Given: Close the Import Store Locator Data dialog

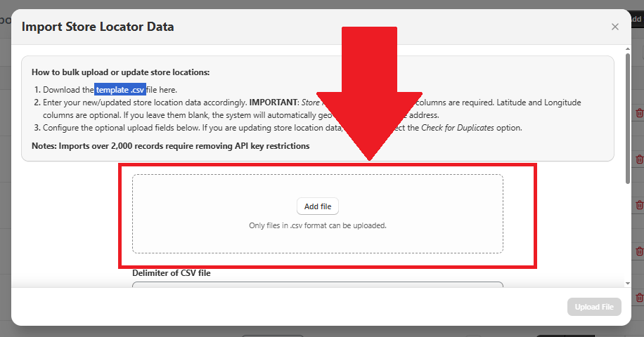Looking at the screenshot, I should [615, 27].
